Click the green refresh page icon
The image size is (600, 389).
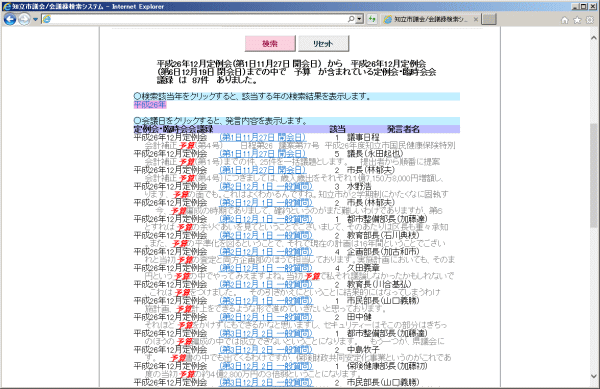[372, 19]
